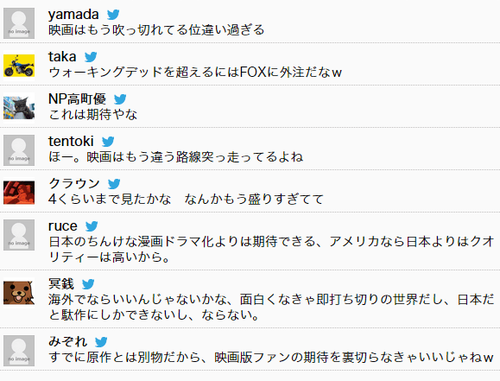Click the username taka
500x381 pixels.
[62, 57]
